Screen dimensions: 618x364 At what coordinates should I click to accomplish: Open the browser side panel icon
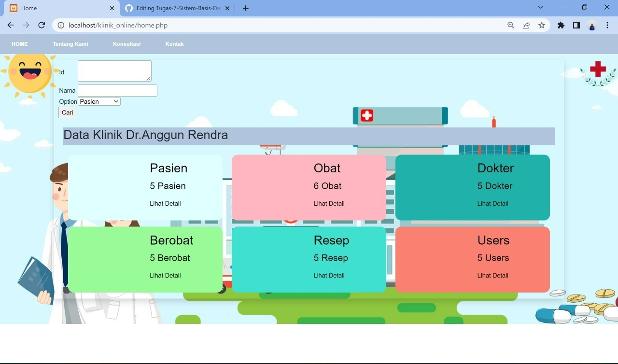click(576, 25)
